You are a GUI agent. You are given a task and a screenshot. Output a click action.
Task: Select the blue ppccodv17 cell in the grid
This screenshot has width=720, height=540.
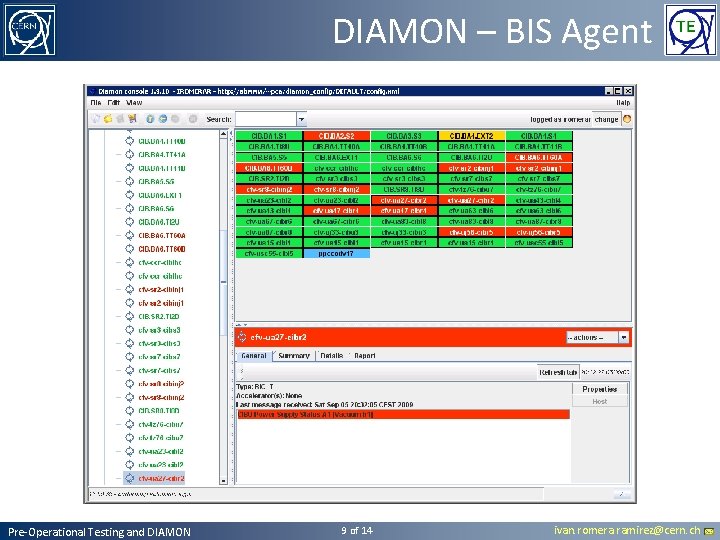(x=336, y=253)
